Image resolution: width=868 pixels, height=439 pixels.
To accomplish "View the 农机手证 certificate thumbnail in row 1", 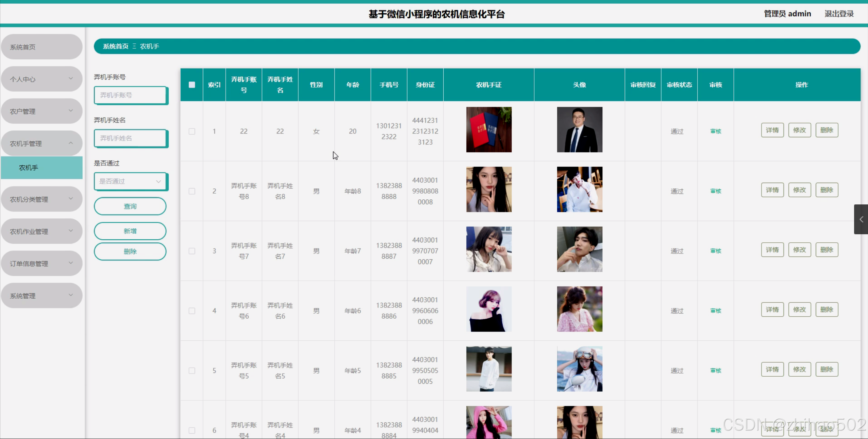I will [488, 129].
